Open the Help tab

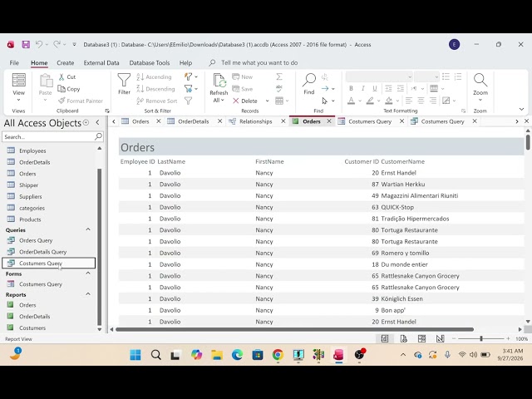(185, 63)
